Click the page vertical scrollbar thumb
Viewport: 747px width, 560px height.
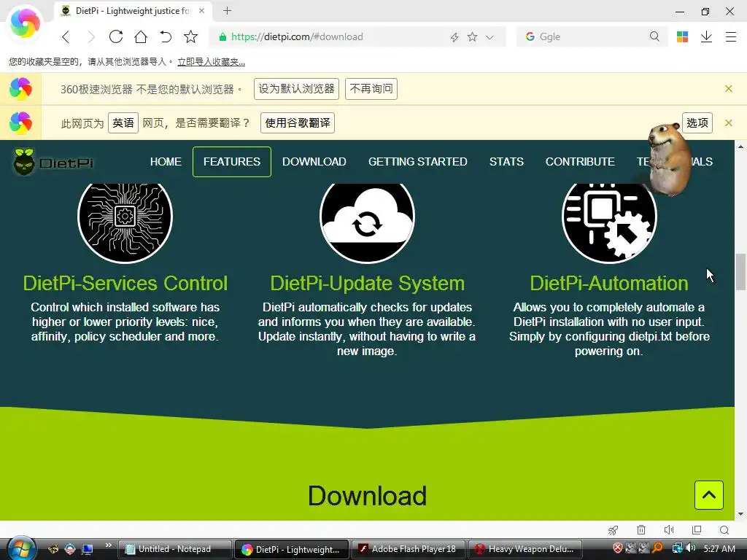(741, 272)
